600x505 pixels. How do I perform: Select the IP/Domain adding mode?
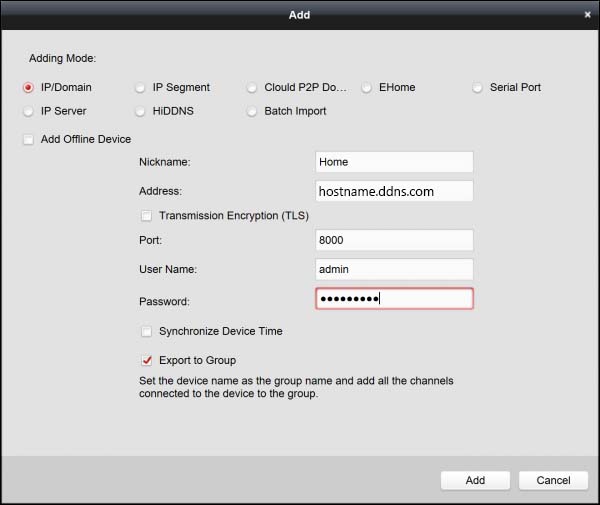(x=28, y=88)
